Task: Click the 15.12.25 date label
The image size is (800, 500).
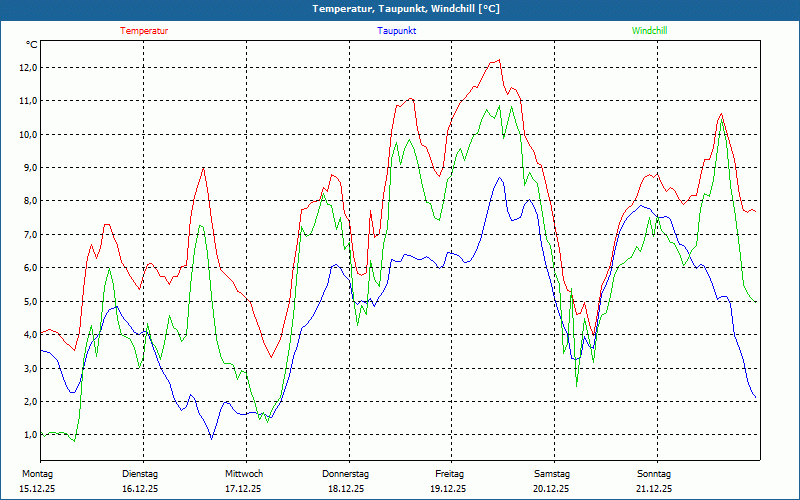Action: coord(39,489)
